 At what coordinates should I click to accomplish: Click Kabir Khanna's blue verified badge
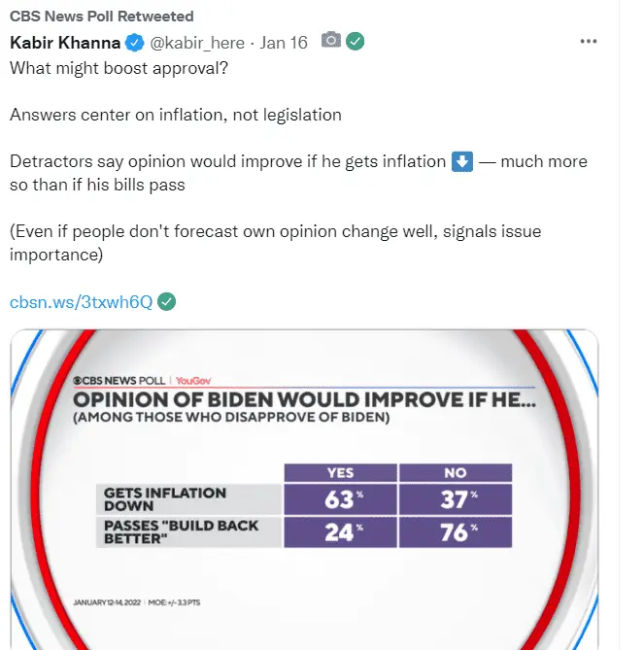pyautogui.click(x=134, y=43)
